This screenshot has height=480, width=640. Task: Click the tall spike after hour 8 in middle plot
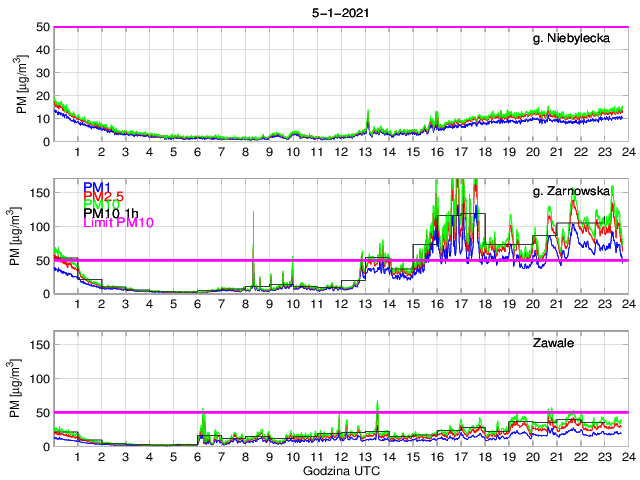tap(254, 213)
